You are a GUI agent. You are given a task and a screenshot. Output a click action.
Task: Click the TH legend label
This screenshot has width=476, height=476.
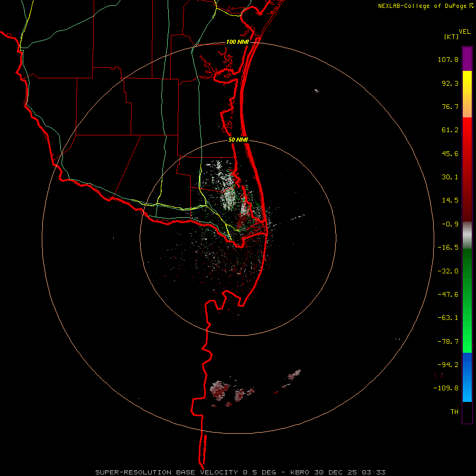(x=454, y=411)
